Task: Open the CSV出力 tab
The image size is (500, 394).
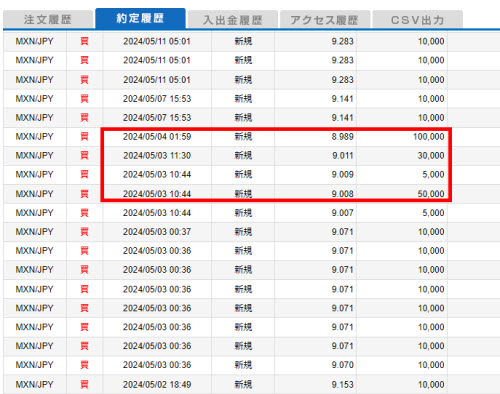Action: [x=417, y=20]
